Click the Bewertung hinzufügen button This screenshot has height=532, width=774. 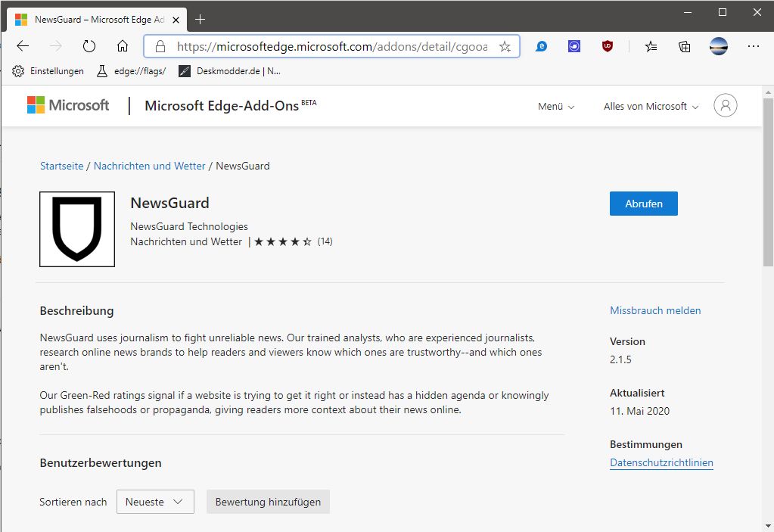(x=268, y=502)
